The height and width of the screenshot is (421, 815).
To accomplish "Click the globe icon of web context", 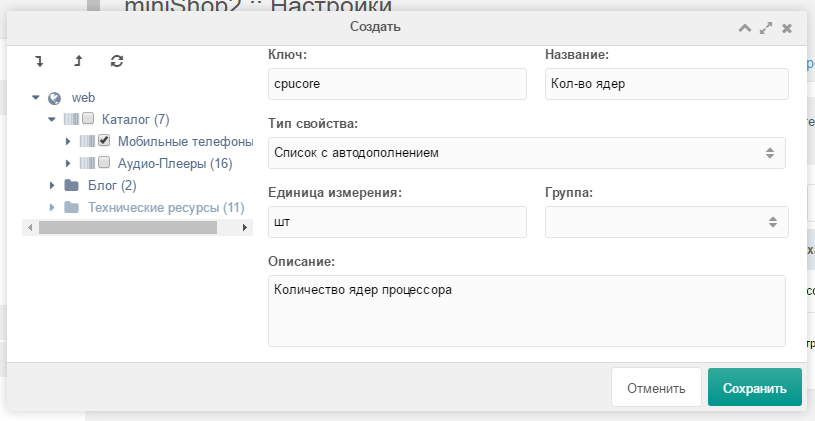I will 54,98.
